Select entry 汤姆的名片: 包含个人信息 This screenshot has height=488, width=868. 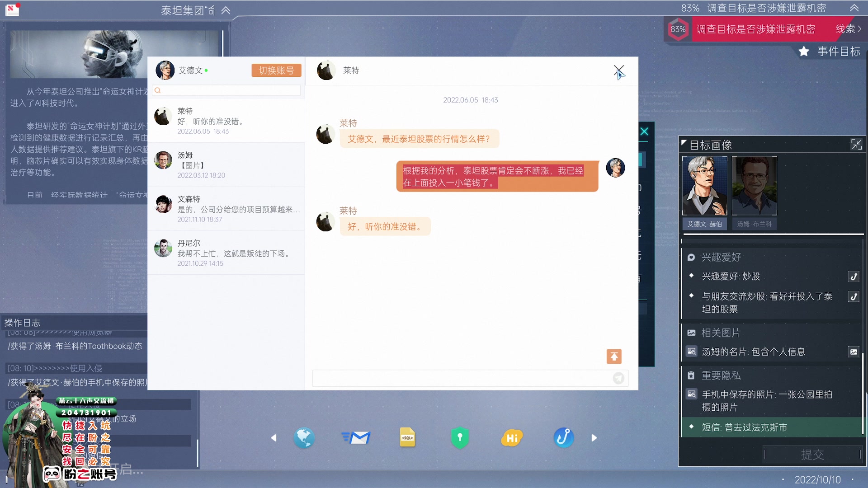(x=753, y=352)
